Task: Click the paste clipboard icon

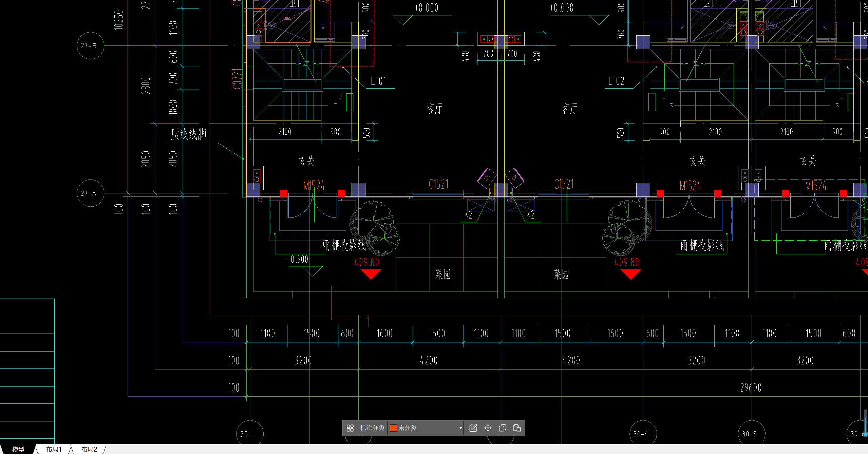Action: tap(517, 428)
